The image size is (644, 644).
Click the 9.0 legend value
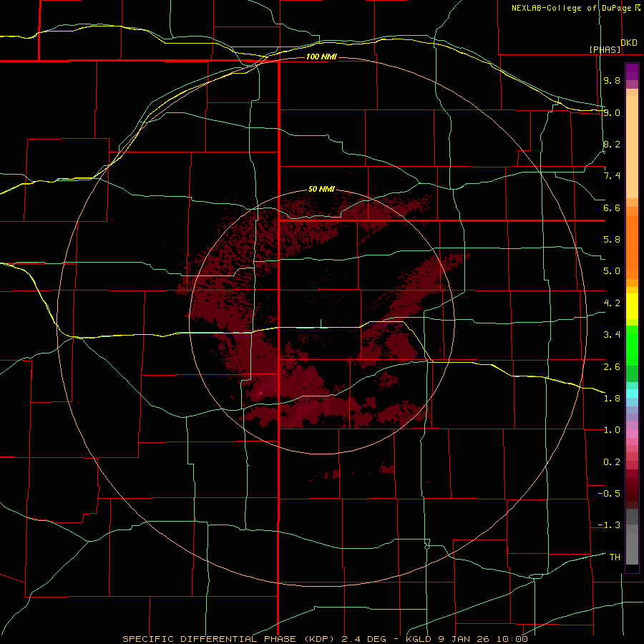(x=612, y=112)
